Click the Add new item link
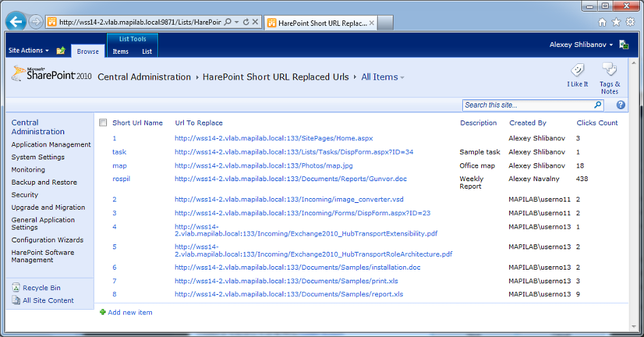The height and width of the screenshot is (337, 644). pyautogui.click(x=130, y=312)
